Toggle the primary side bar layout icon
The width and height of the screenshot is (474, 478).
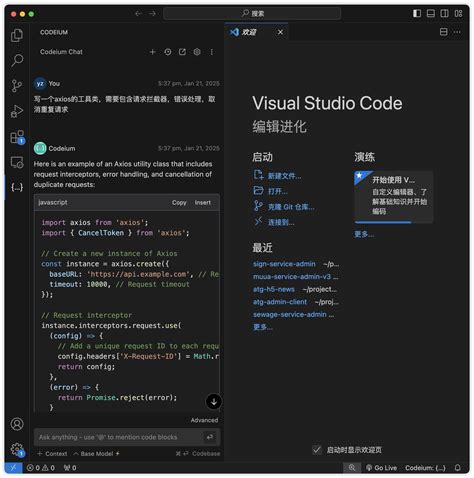pyautogui.click(x=417, y=13)
